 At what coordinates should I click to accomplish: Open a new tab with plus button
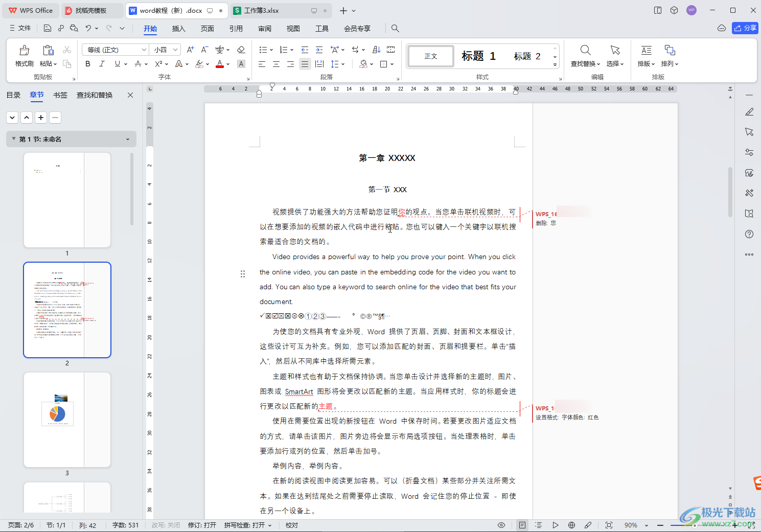[x=343, y=10]
